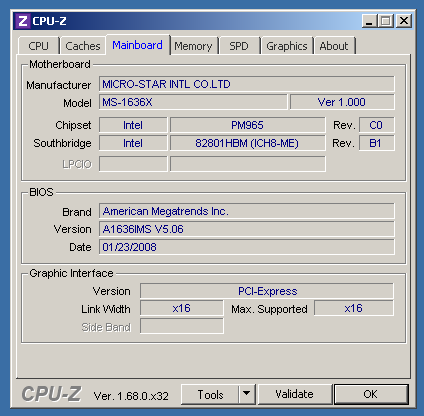Click the Model value MS-1636X
424x416 pixels.
click(x=193, y=102)
